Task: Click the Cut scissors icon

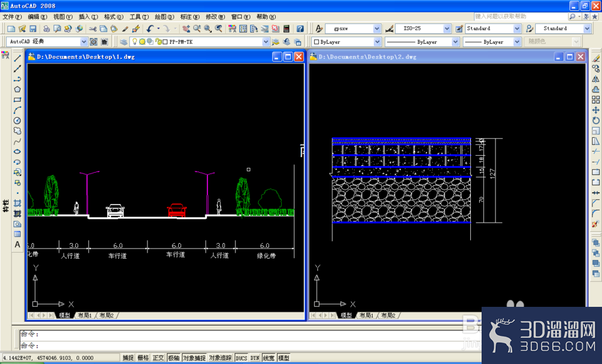Action: [93, 29]
